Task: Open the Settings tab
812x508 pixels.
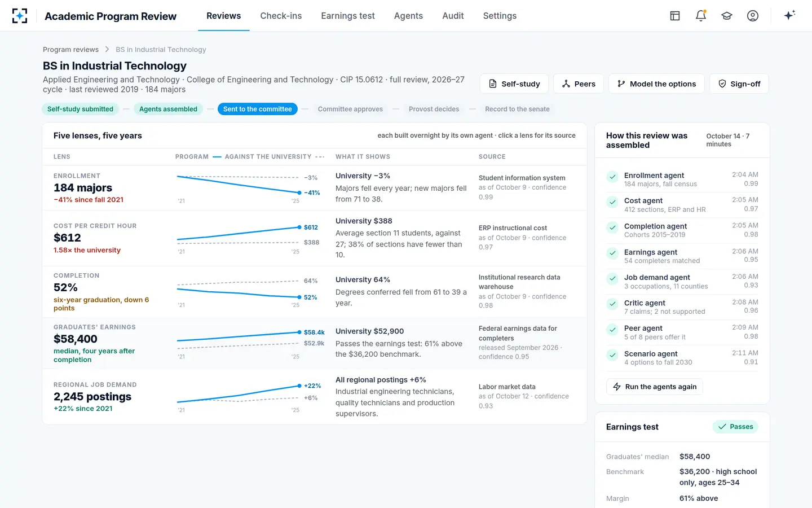Action: click(500, 16)
